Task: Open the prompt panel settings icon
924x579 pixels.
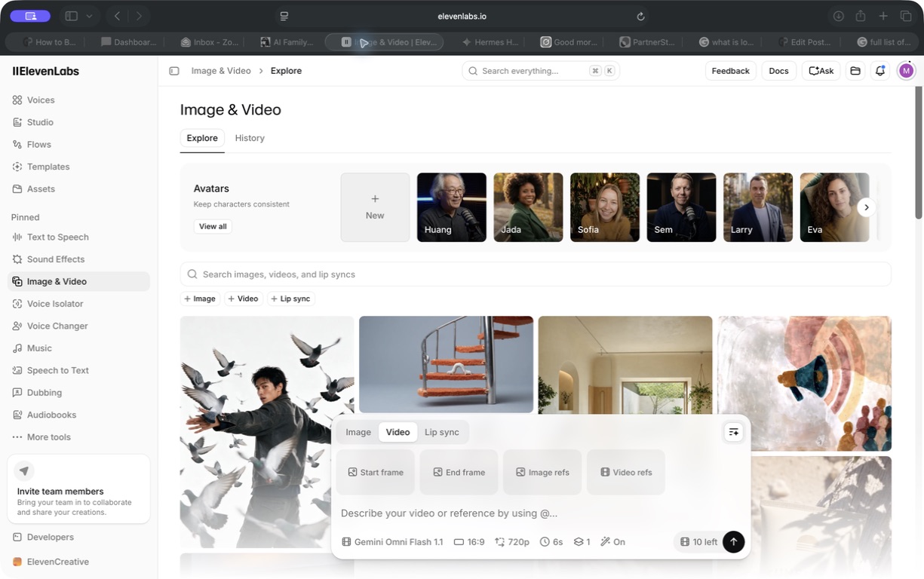Action: tap(733, 432)
